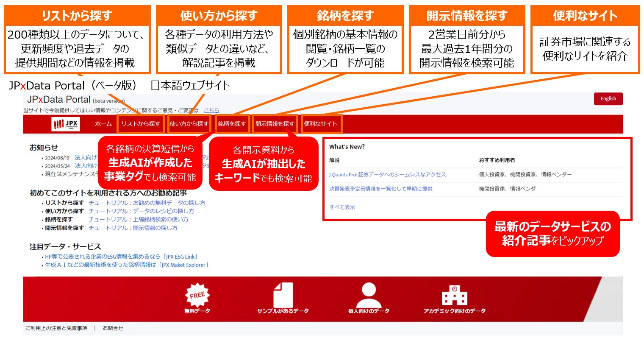The width and height of the screenshot is (644, 338).
Task: Click the 個人投資家、機関投資家、情報ベンダー cell
Action: click(525, 175)
